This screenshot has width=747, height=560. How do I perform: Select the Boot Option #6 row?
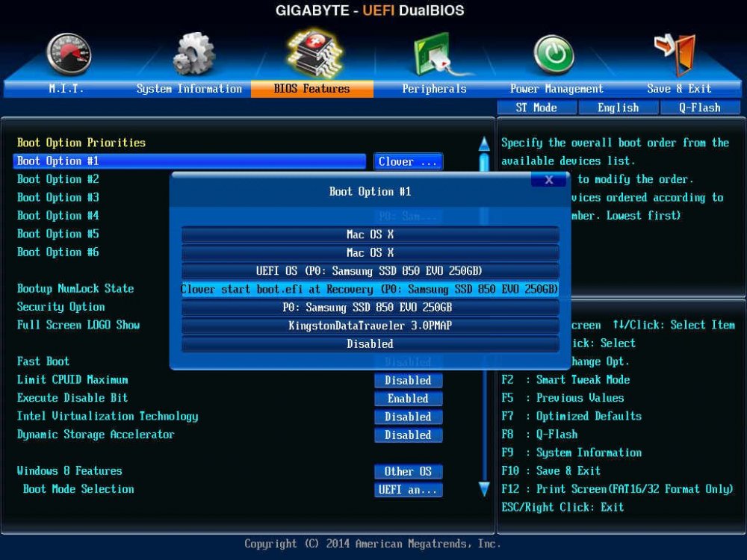(58, 252)
